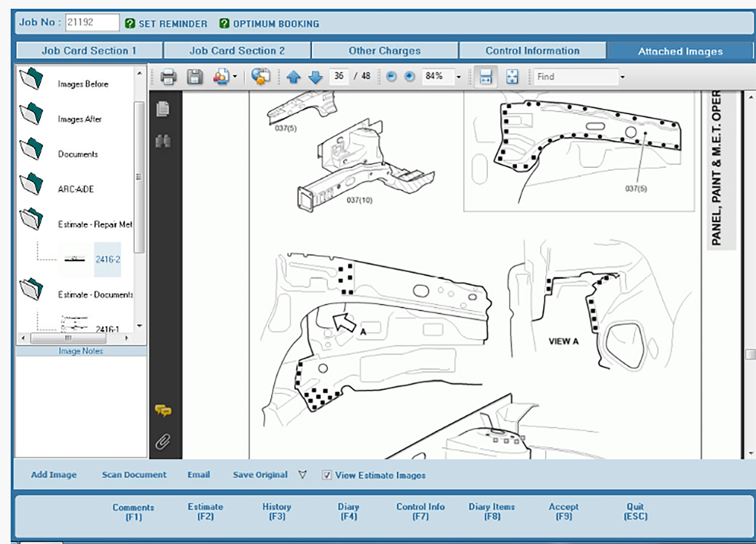Open page thumbnails panel icon

[163, 109]
